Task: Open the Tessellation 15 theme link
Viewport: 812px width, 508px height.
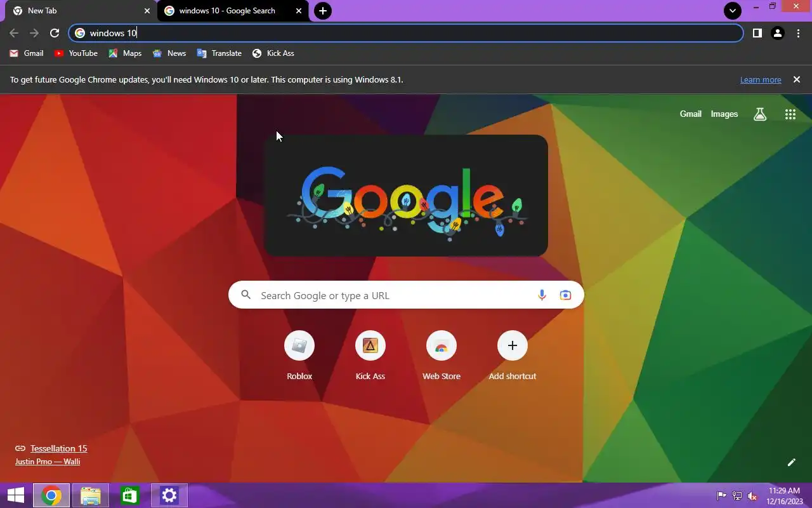Action: click(x=58, y=448)
